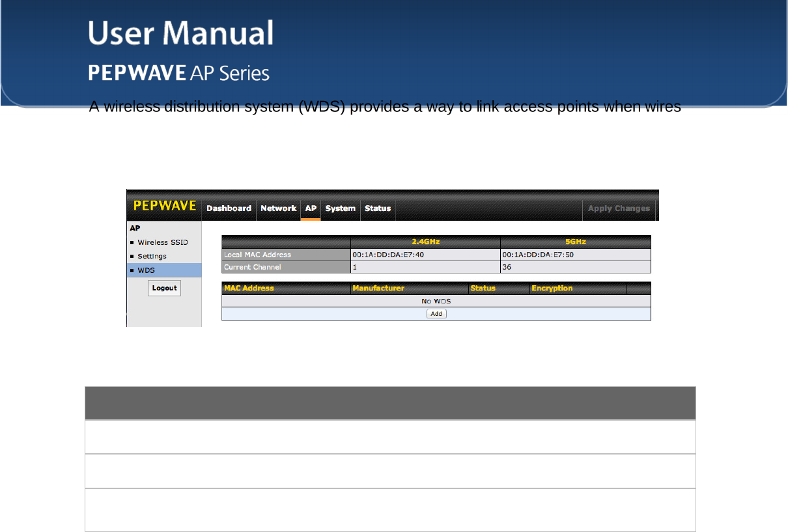Image resolution: width=788 pixels, height=532 pixels.
Task: Click the 5GHz column header
Action: [x=576, y=242]
